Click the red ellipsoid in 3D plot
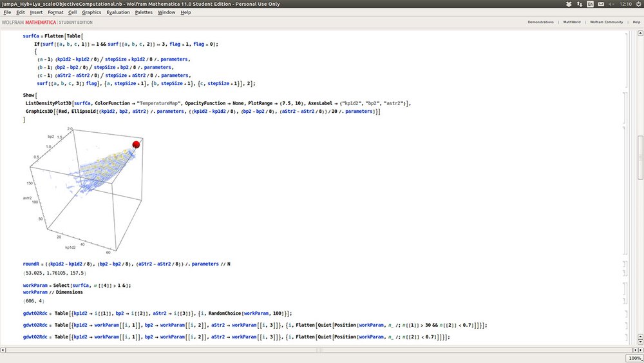Image resolution: width=644 pixels, height=363 pixels. coord(136,144)
